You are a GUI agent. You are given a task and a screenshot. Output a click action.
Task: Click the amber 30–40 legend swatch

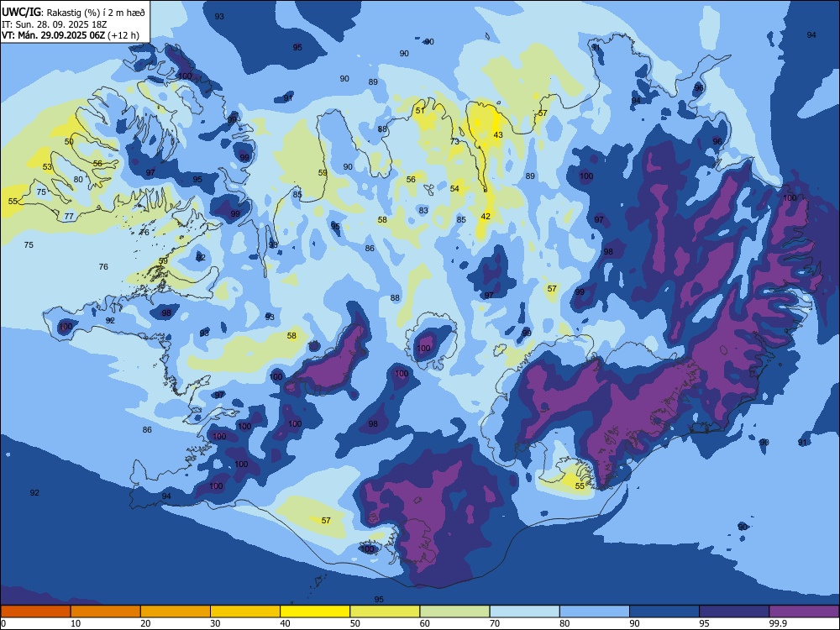pyautogui.click(x=245, y=612)
